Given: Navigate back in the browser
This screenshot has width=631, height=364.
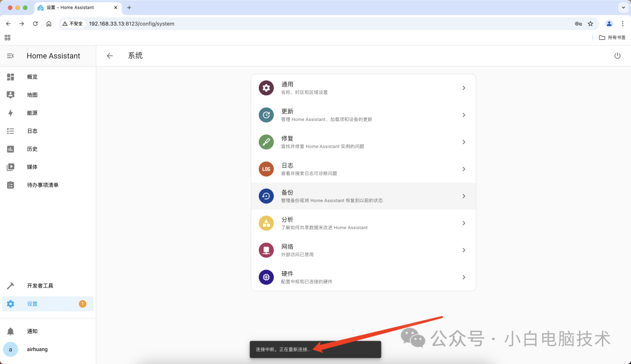Looking at the screenshot, I should (x=8, y=24).
